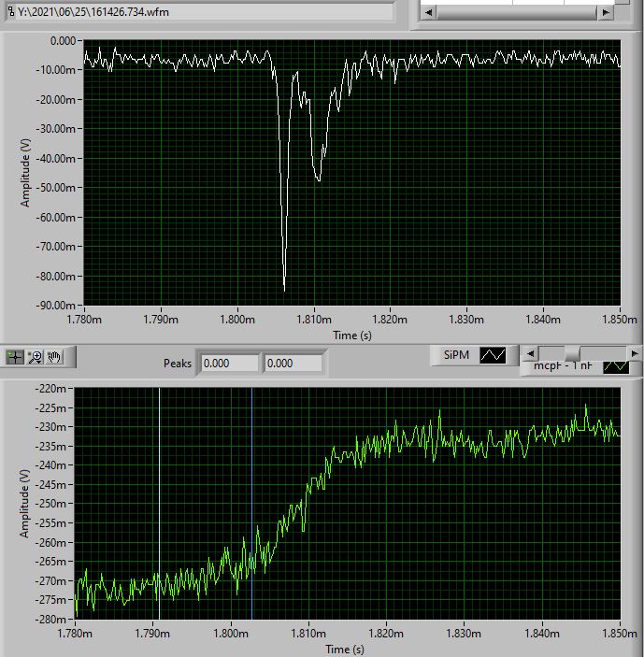The width and height of the screenshot is (644, 657).
Task: Click the mcpF - 1 nF legend label
Action: point(563,366)
